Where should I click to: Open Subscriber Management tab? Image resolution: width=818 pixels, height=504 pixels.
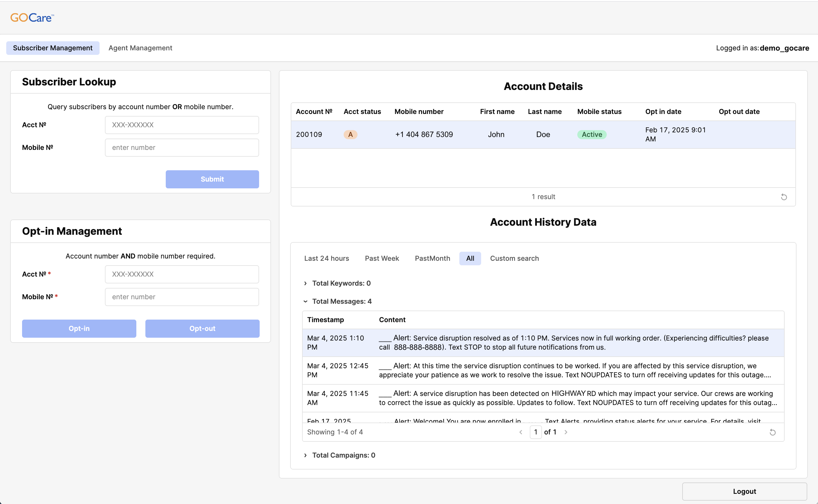coord(53,48)
